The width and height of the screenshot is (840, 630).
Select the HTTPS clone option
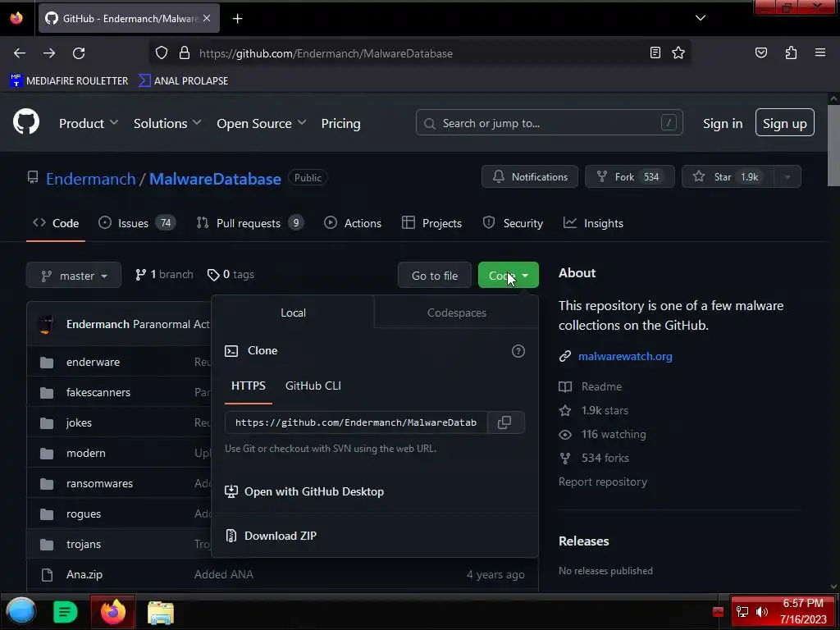248,386
